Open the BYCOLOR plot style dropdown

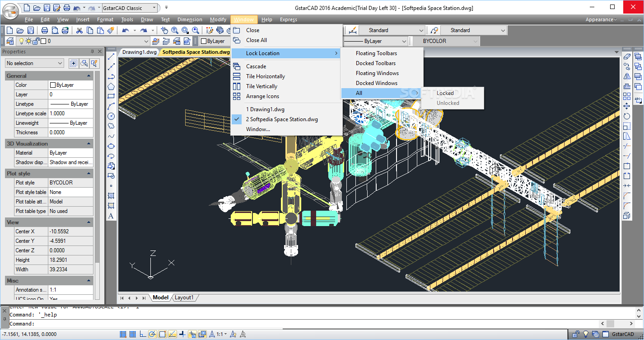click(475, 41)
